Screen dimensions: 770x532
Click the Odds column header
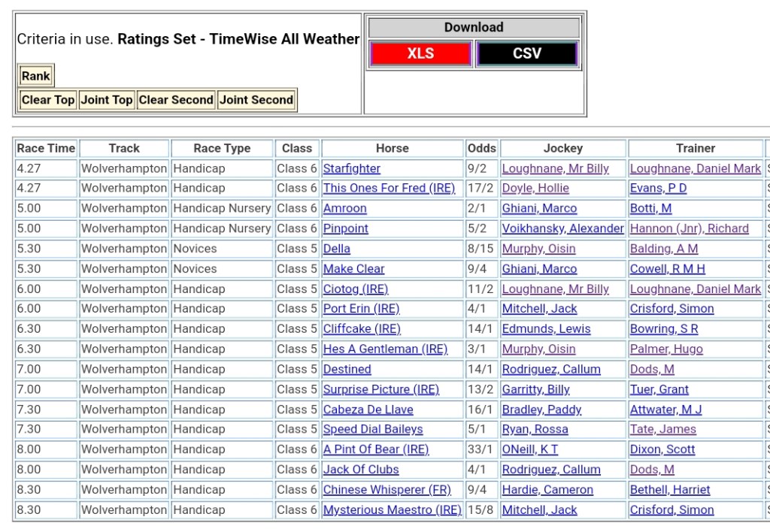click(481, 149)
